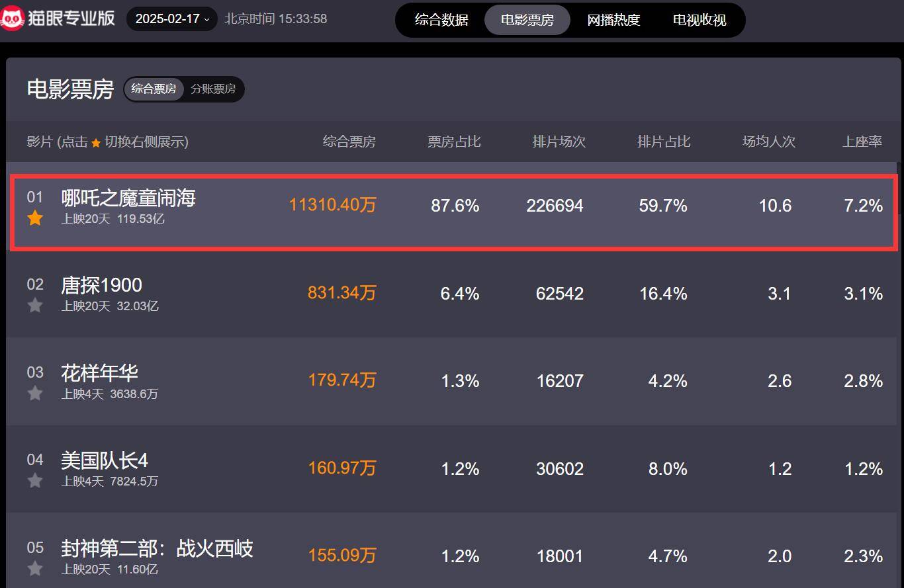Screen dimensions: 904x588
Task: Toggle the star for 哪吒之魔童闹海
Action: [x=35, y=218]
